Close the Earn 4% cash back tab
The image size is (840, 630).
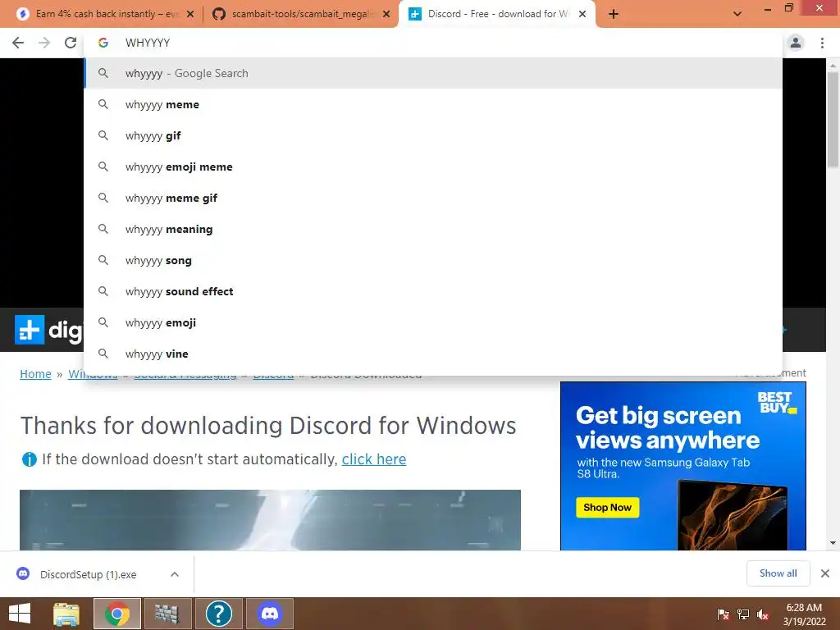[190, 14]
